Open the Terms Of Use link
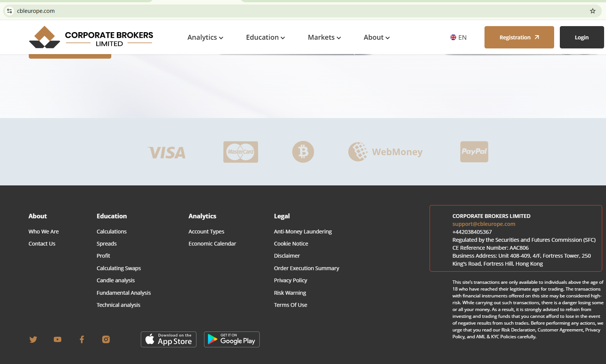The image size is (606, 364). 291,305
